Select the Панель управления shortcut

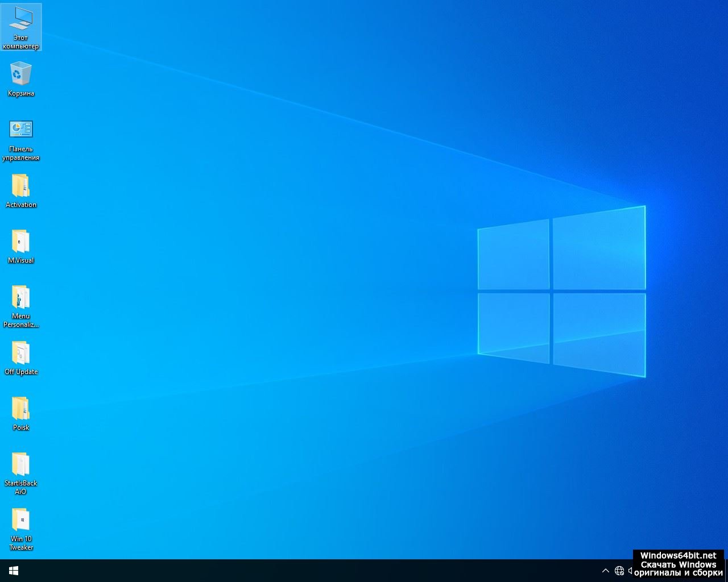pos(21,130)
